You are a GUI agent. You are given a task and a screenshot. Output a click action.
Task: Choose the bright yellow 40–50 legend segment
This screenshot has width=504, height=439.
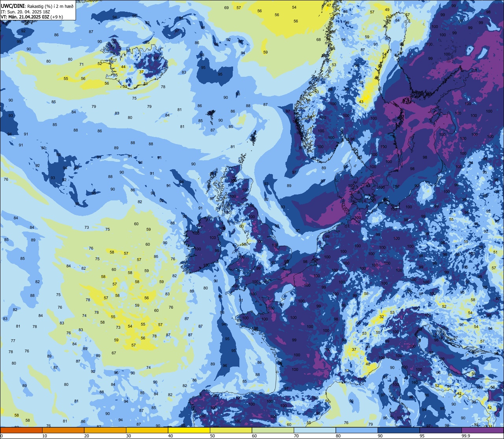point(189,430)
